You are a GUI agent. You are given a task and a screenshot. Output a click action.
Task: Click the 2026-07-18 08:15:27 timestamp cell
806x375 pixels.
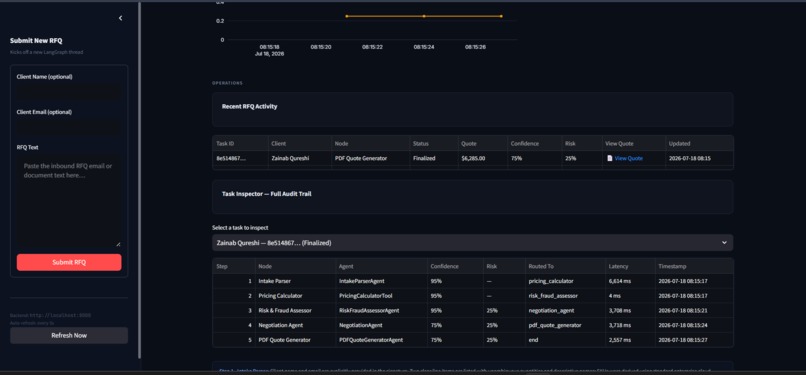pos(693,340)
